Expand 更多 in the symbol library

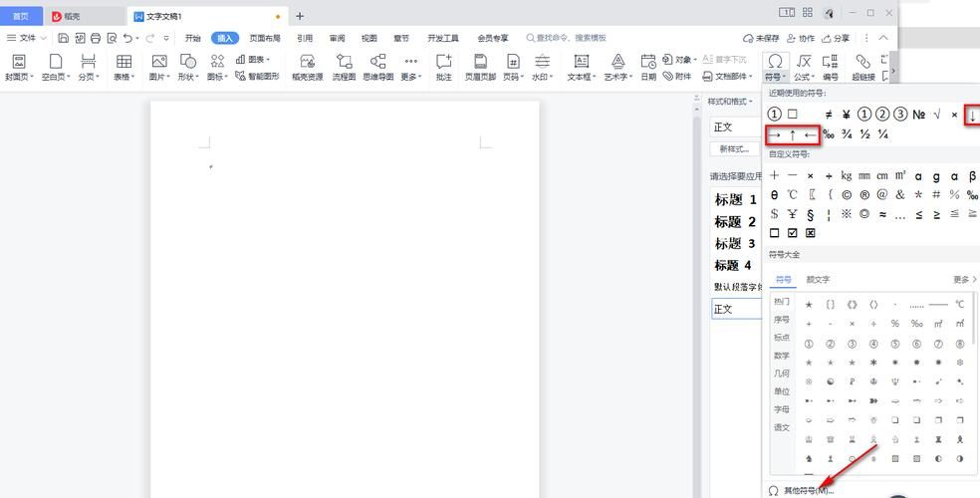point(963,280)
